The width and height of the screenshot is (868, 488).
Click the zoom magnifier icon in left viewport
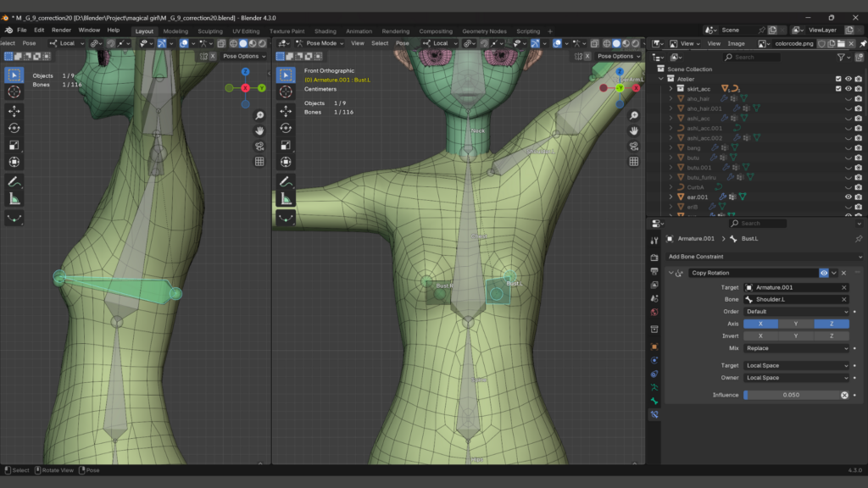(259, 115)
